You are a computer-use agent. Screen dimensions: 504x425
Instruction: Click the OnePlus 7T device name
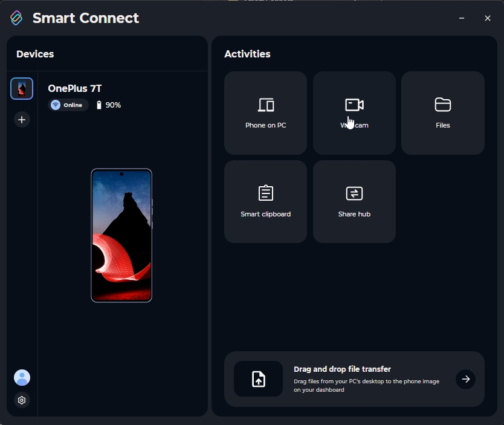pos(74,88)
